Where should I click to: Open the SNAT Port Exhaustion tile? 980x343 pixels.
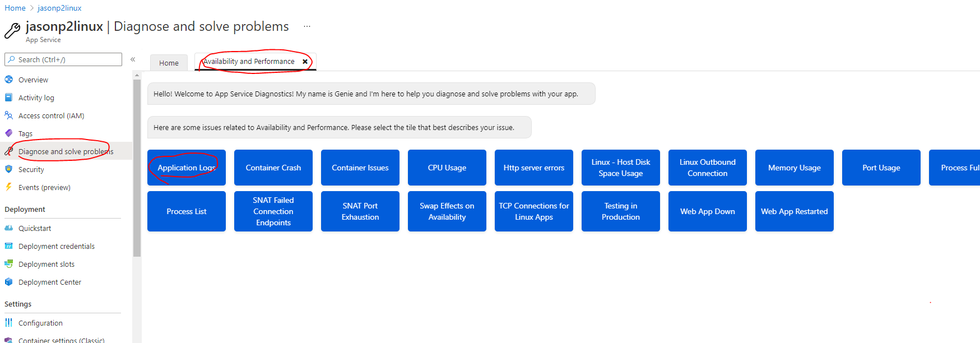point(360,211)
